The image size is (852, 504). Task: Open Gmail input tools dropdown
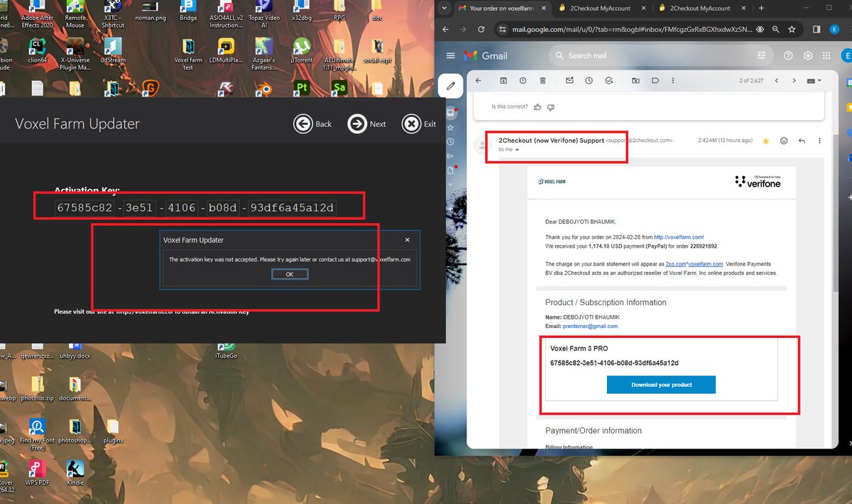(814, 81)
